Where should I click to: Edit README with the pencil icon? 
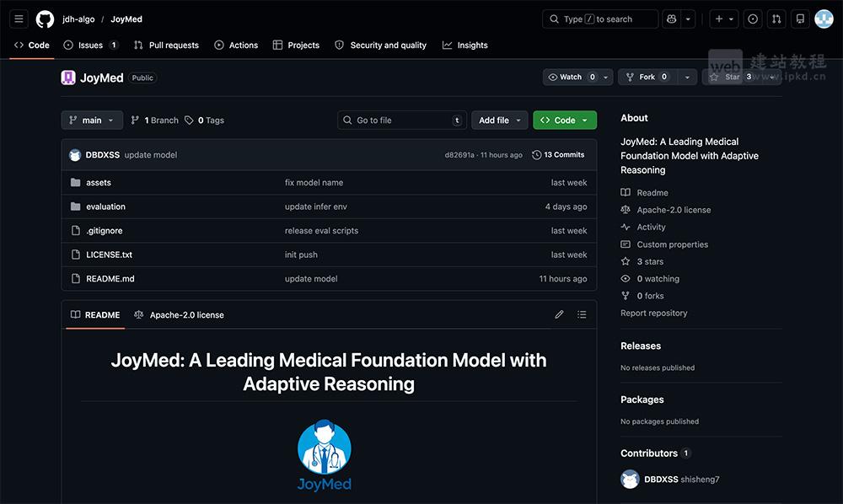click(x=559, y=314)
